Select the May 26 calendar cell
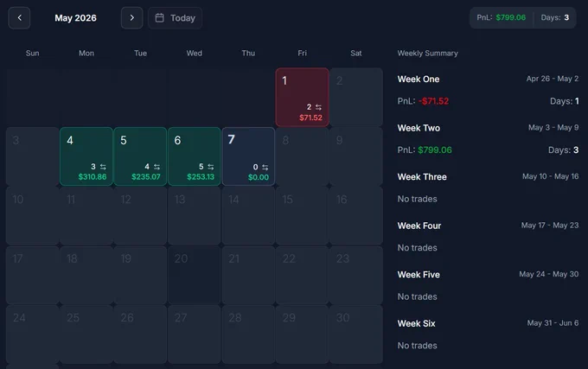This screenshot has height=369, width=588. pos(140,334)
